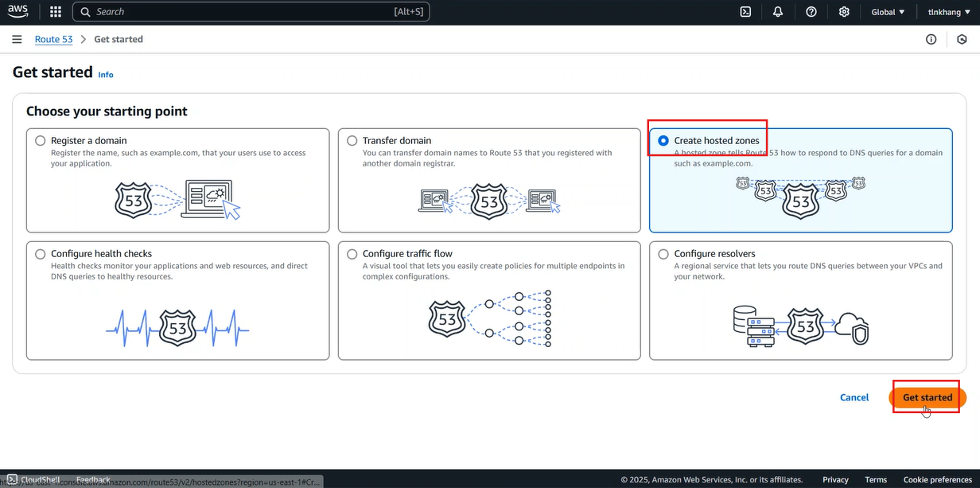Select the Configure resolvers option

[663, 254]
